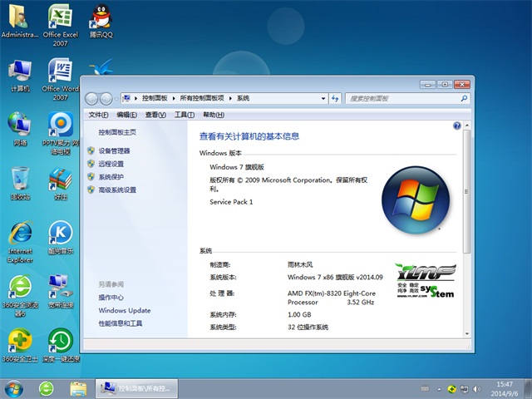Click the YLMF system logo image

tap(426, 281)
